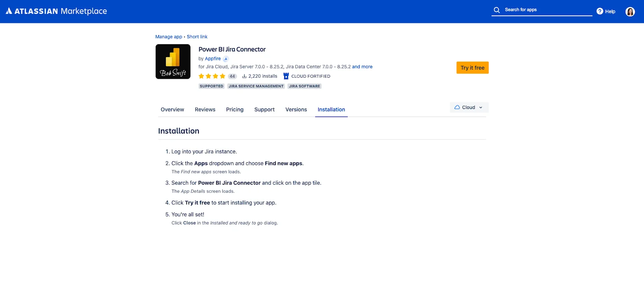This screenshot has height=284, width=644.
Task: Click the CLOUD FORTIFIED label
Action: [x=311, y=76]
